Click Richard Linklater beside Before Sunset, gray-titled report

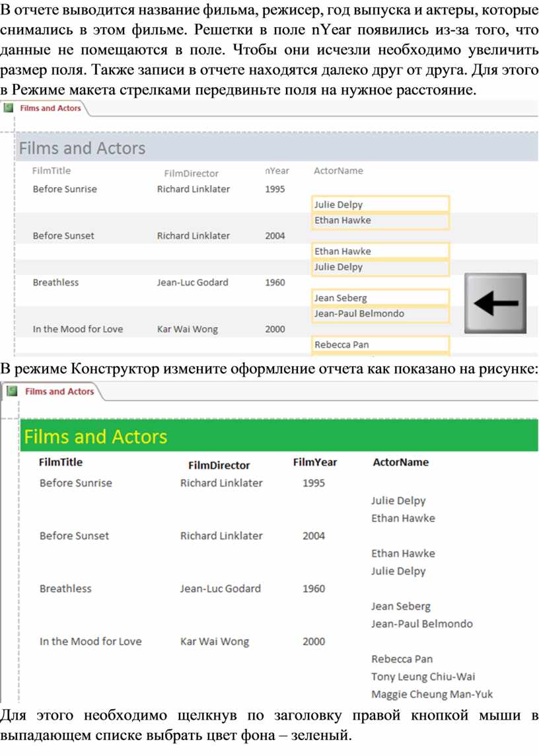point(194,236)
